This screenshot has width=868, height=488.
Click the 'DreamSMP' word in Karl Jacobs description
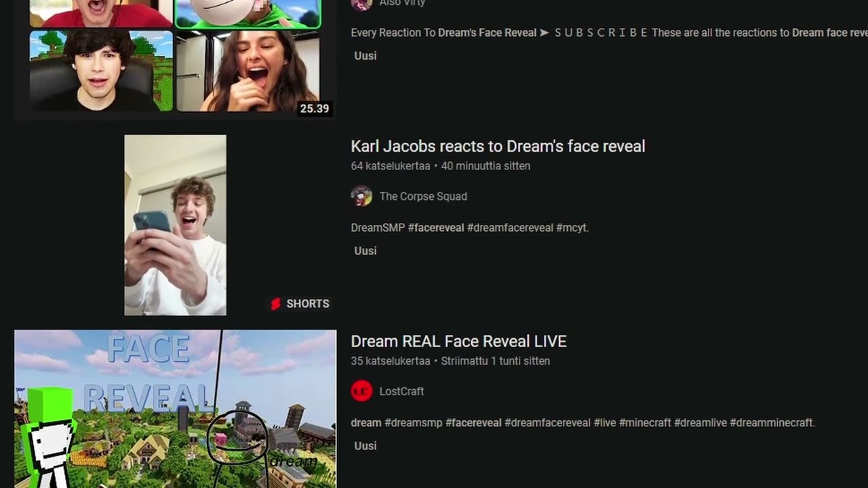click(x=378, y=228)
